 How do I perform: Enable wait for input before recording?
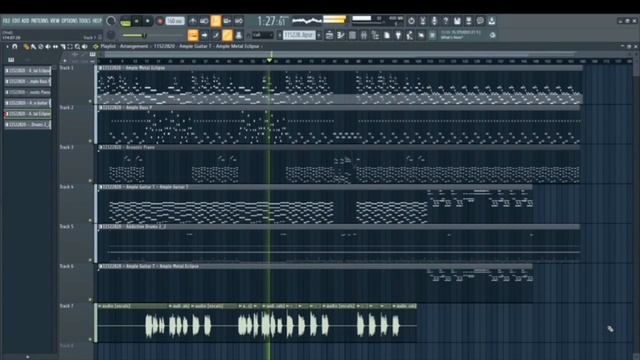pos(204,21)
